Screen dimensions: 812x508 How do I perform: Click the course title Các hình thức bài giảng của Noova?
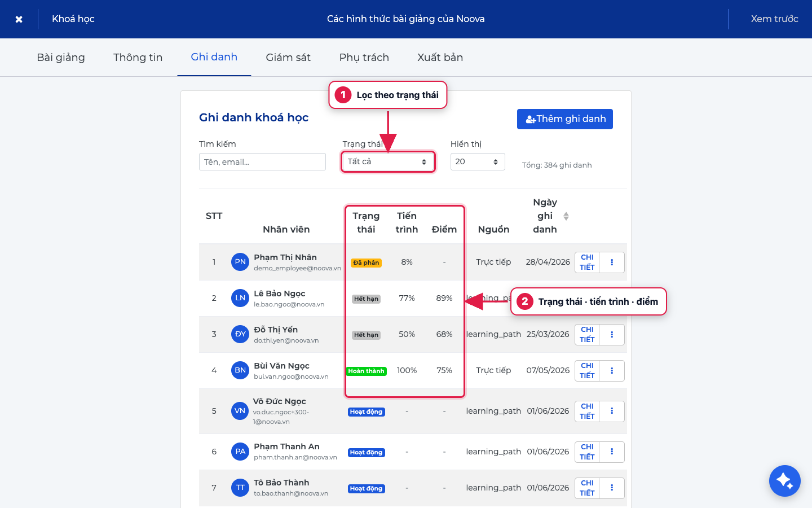(406, 19)
